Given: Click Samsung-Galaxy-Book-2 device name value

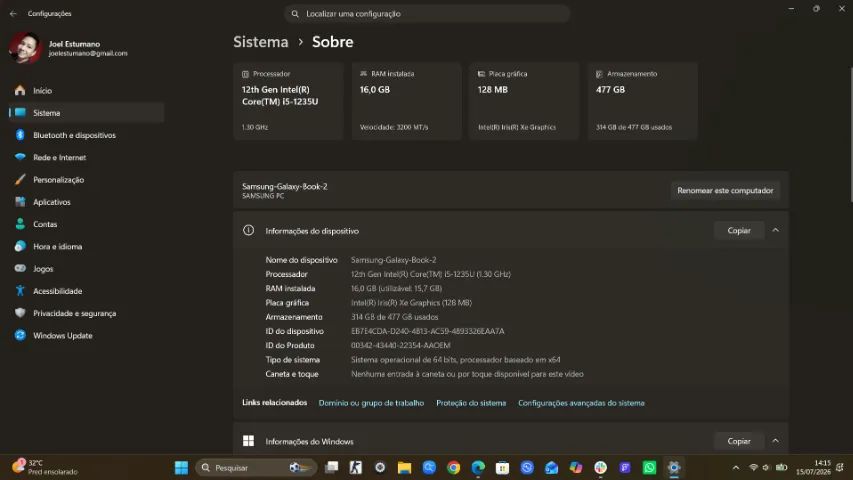Looking at the screenshot, I should pos(394,260).
